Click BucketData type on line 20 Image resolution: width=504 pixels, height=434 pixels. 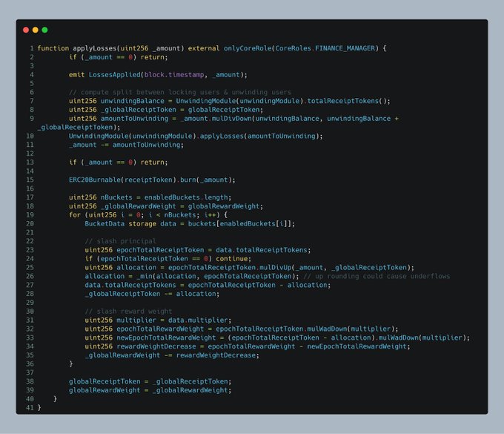[106, 223]
